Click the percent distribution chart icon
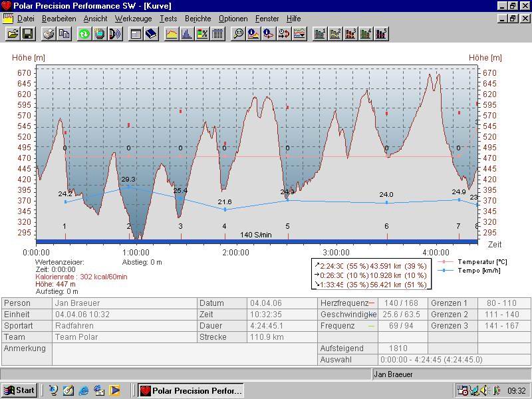Screen dimensions: 532x399 tap(202, 33)
